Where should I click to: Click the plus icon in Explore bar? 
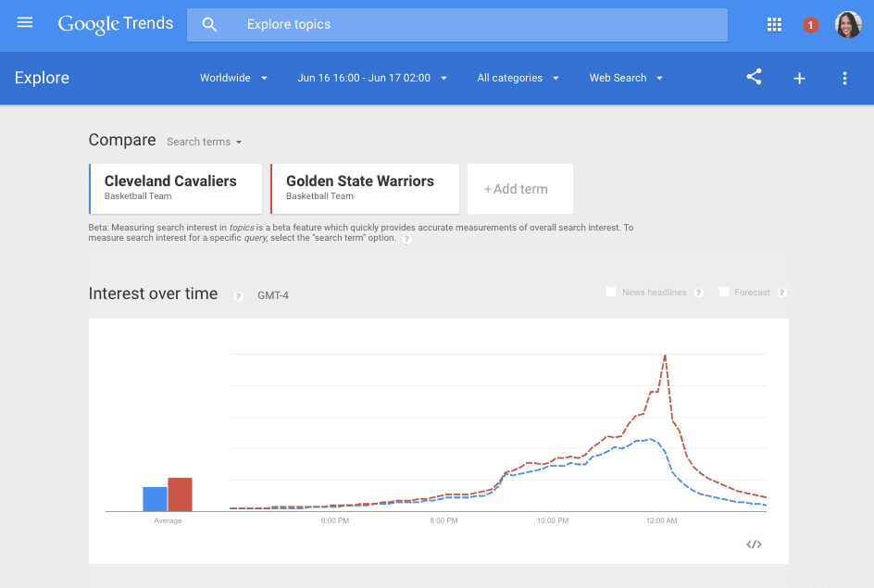tap(799, 79)
